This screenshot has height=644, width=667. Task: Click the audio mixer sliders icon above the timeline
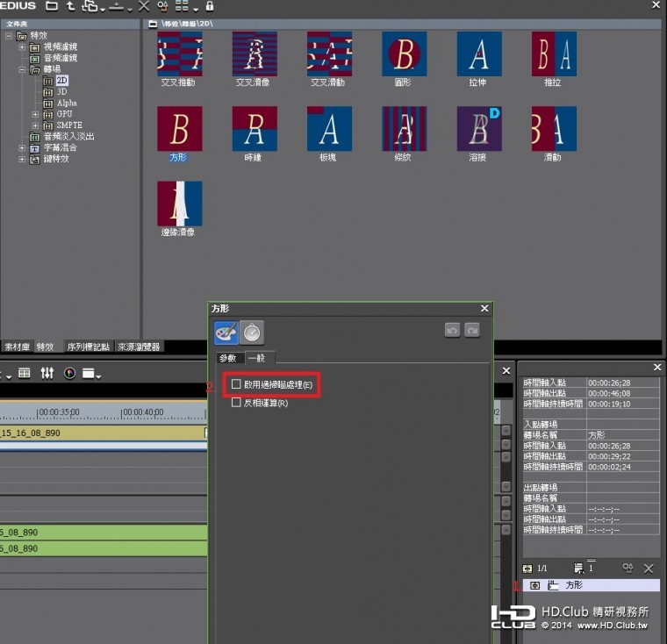(x=47, y=373)
